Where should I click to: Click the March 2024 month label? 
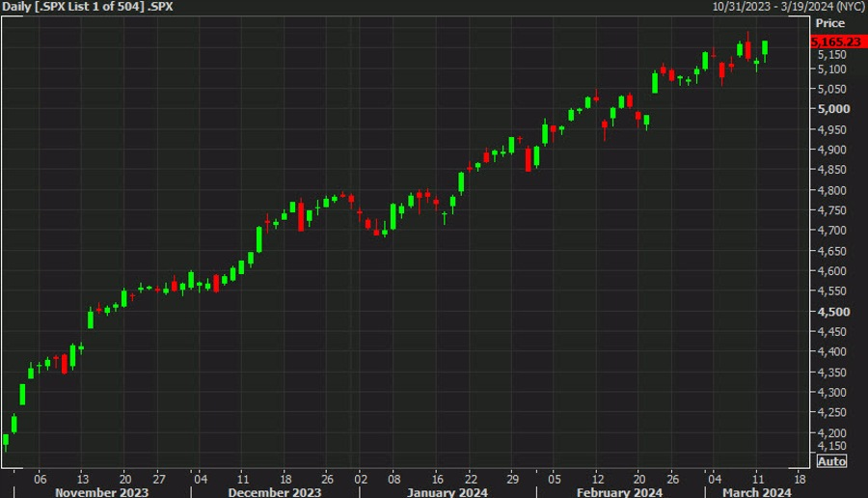(x=757, y=492)
